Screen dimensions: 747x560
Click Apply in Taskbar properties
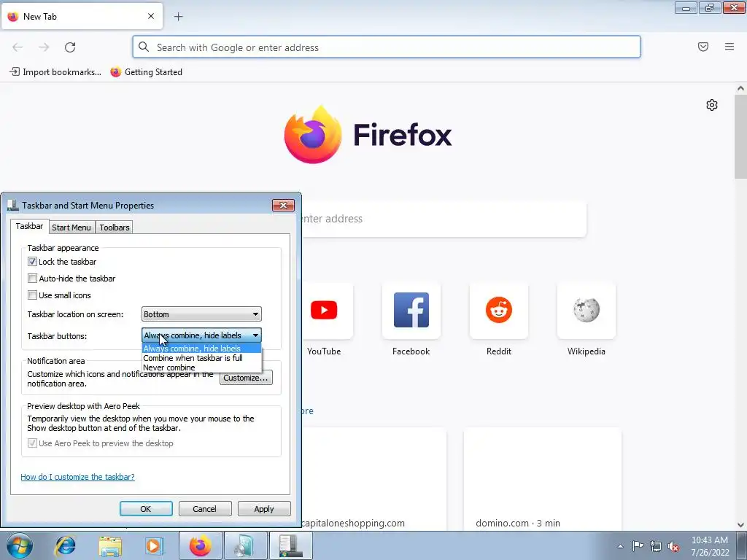[264, 508]
